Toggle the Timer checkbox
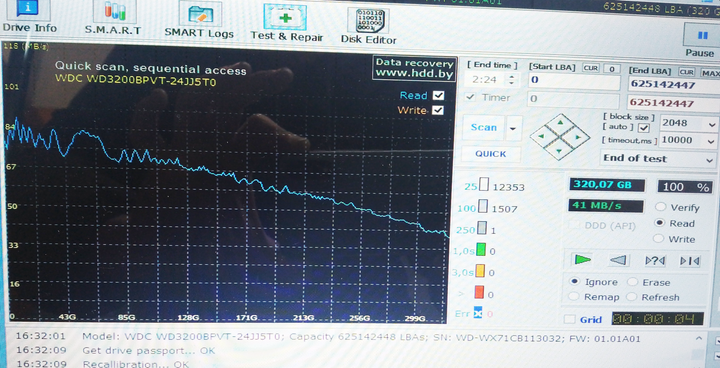The width and height of the screenshot is (720, 368). [x=470, y=97]
